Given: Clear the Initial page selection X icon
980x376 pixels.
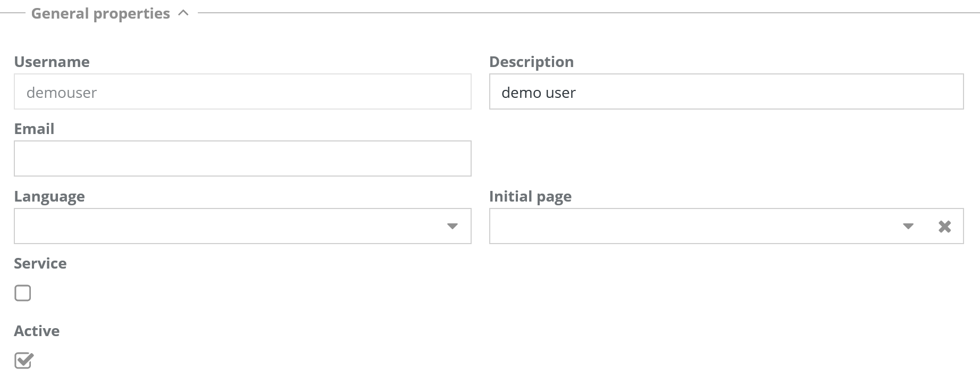Looking at the screenshot, I should click(x=944, y=227).
